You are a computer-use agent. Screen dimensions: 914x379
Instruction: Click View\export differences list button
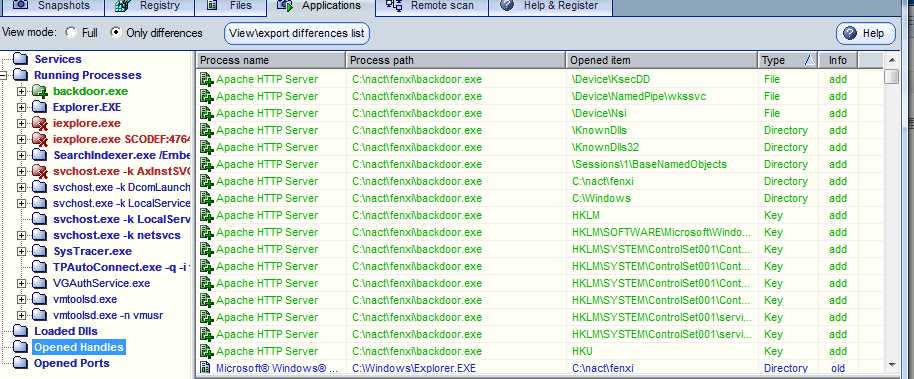coord(297,33)
